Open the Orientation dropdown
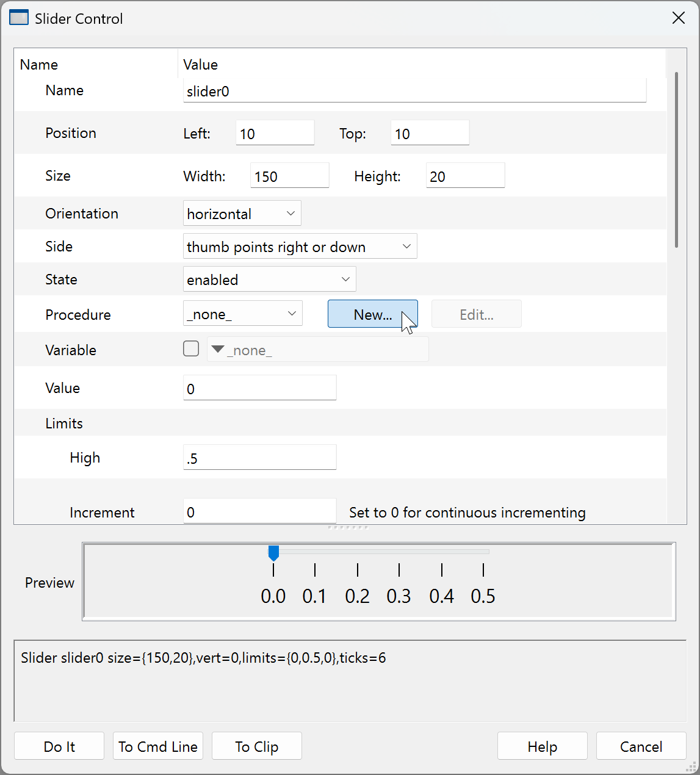 pyautogui.click(x=242, y=214)
